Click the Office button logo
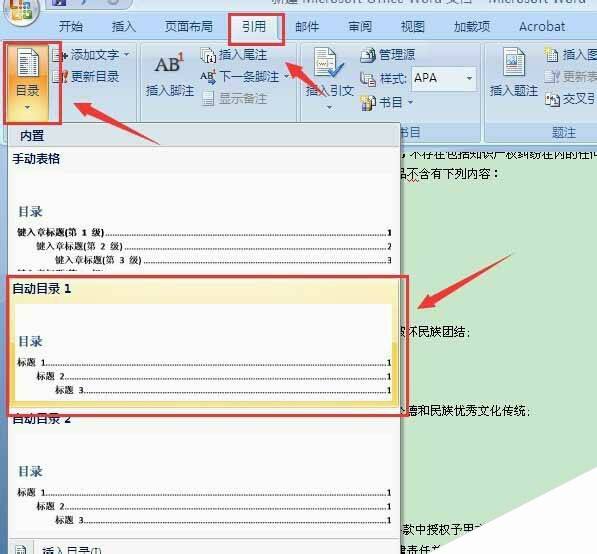The image size is (597, 554). pos(22,10)
